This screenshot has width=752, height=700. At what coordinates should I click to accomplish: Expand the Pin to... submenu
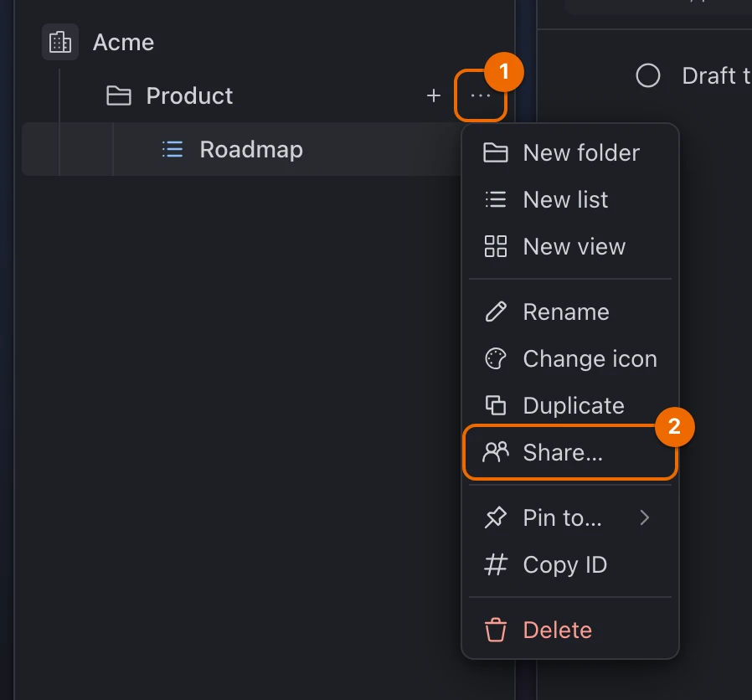point(569,517)
